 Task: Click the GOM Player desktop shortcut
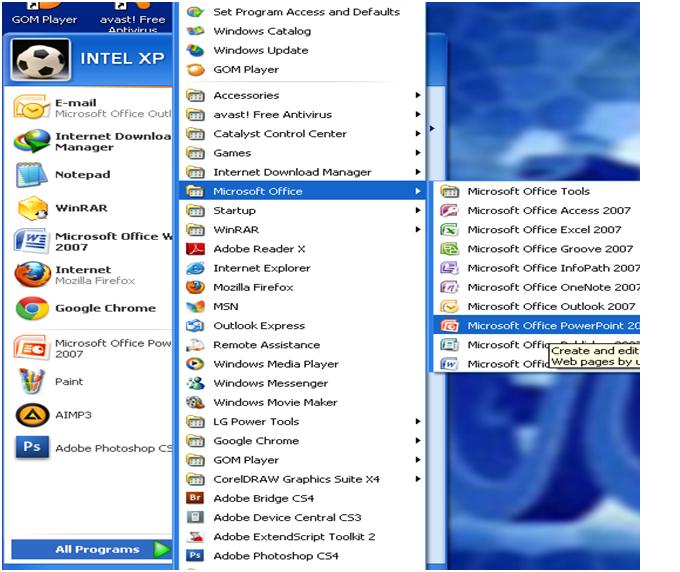coord(44,14)
